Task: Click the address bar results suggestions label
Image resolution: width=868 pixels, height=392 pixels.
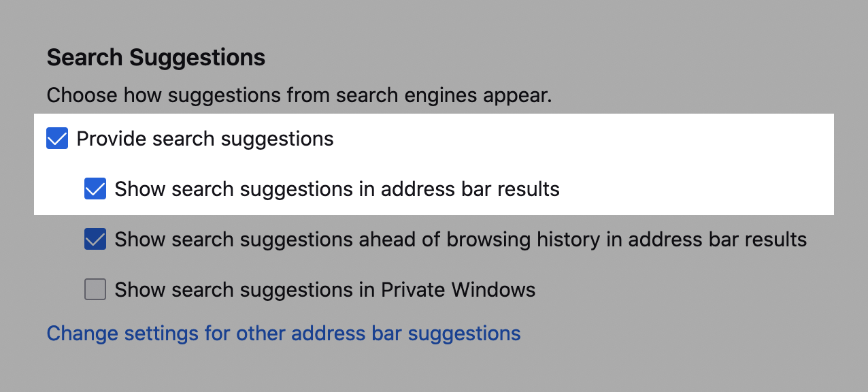Action: (x=337, y=189)
